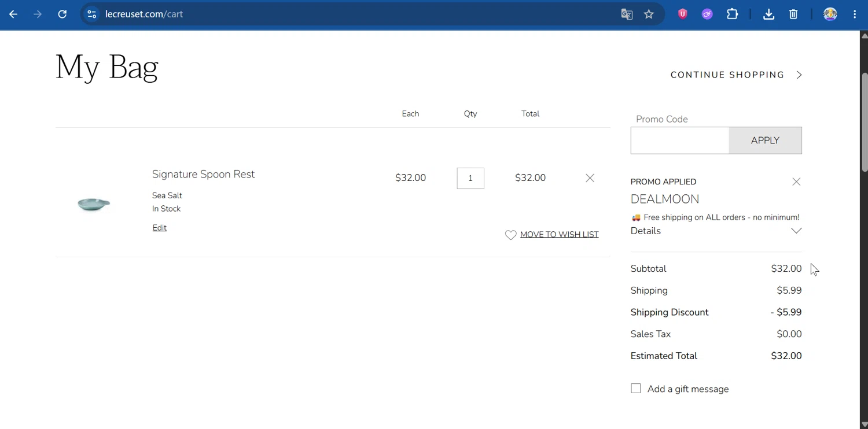Go back to the previous page

pos(13,14)
